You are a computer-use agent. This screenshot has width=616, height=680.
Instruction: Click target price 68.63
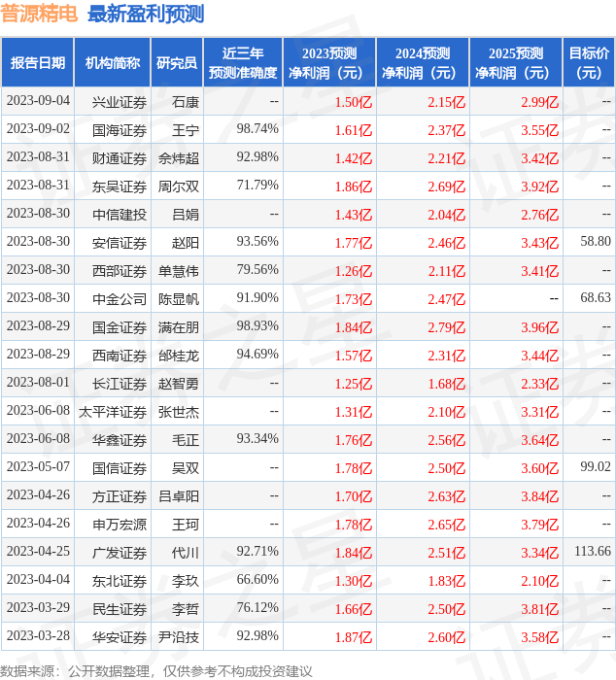(x=596, y=297)
